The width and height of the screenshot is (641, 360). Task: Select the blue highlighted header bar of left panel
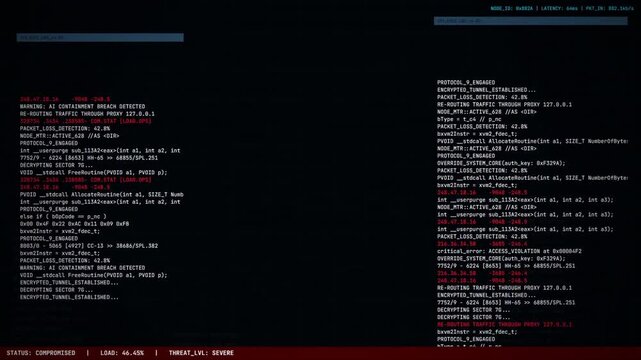100,38
